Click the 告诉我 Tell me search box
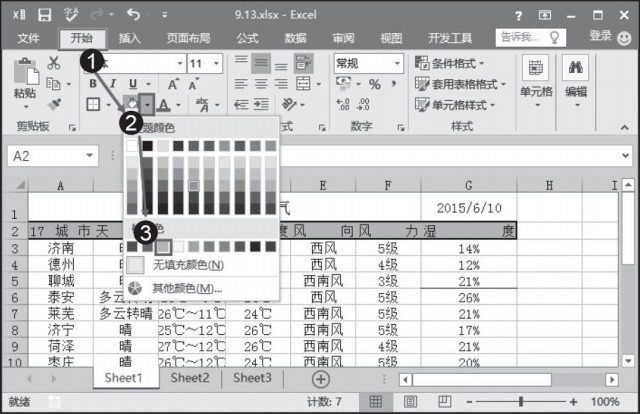640x414 pixels. 531,38
